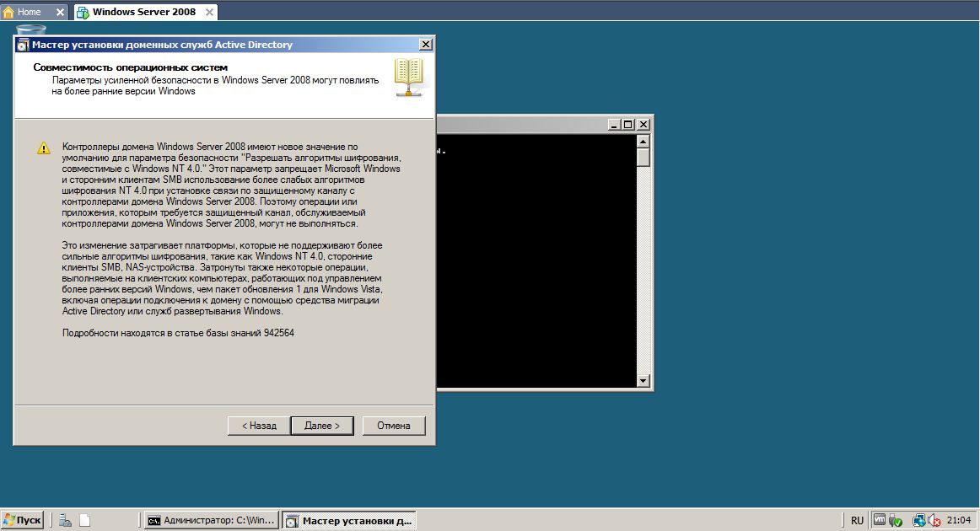Click the command prompt scrollbar up arrow
Screen dimensions: 980x531
[643, 142]
